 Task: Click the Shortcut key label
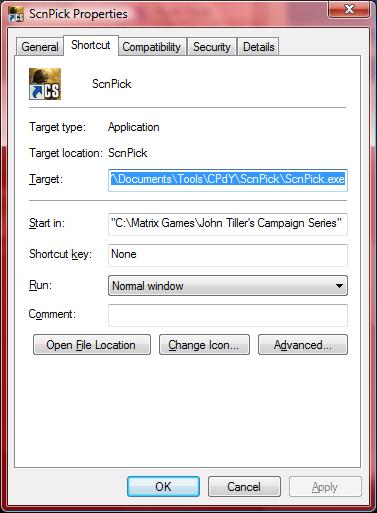60,254
